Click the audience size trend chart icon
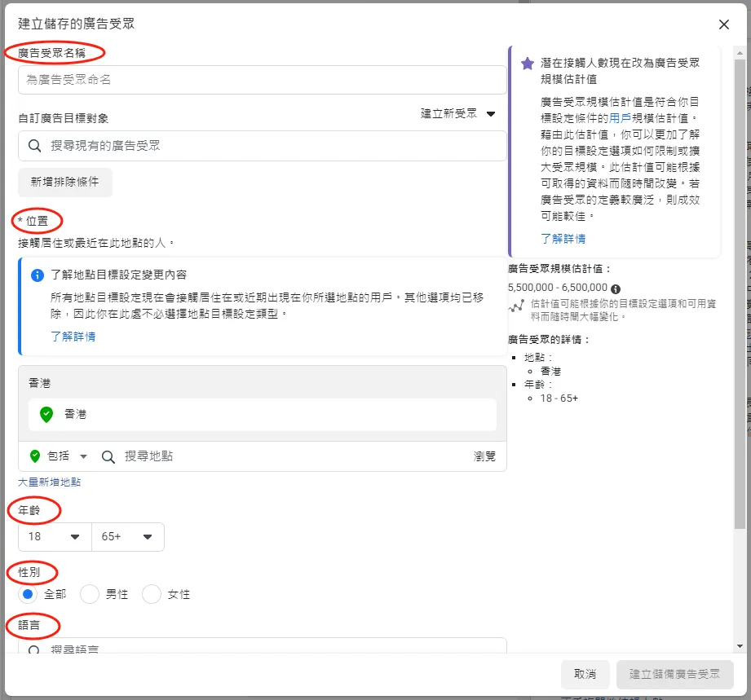Viewport: 751px width, 700px height. 515,306
